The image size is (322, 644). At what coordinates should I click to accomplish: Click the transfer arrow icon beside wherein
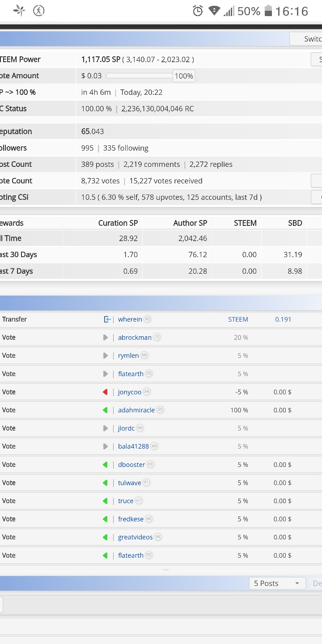point(107,319)
